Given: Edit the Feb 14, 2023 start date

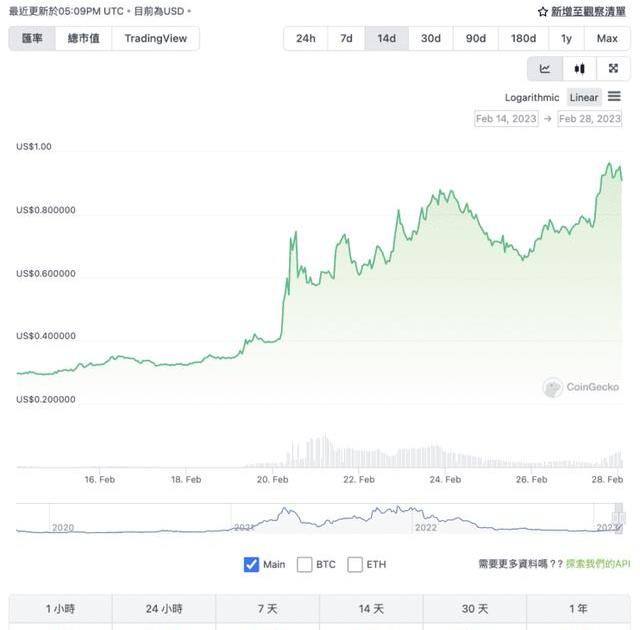Looking at the screenshot, I should point(506,119).
